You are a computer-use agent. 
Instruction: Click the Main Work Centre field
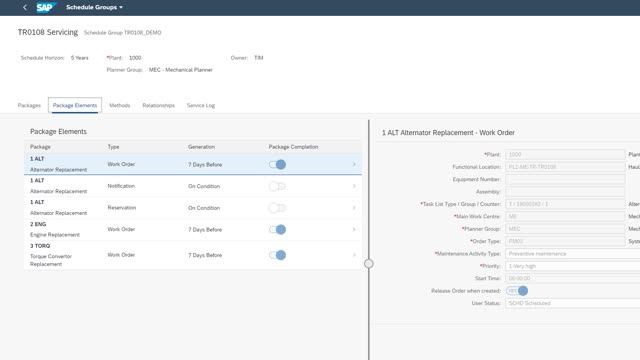(x=565, y=216)
